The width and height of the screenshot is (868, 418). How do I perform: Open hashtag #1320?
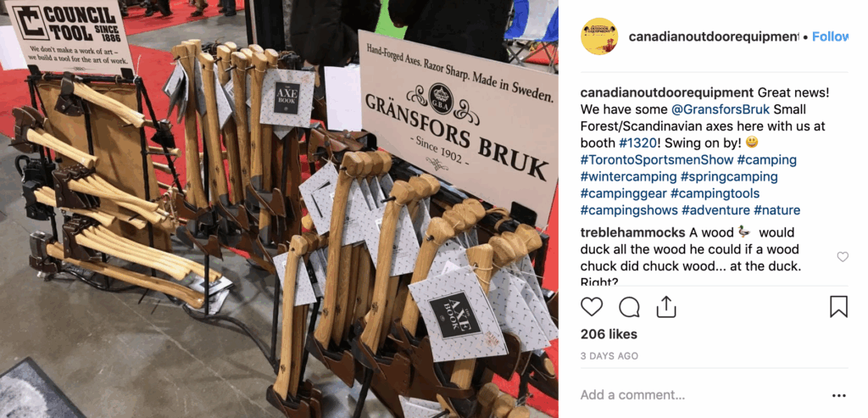point(637,142)
